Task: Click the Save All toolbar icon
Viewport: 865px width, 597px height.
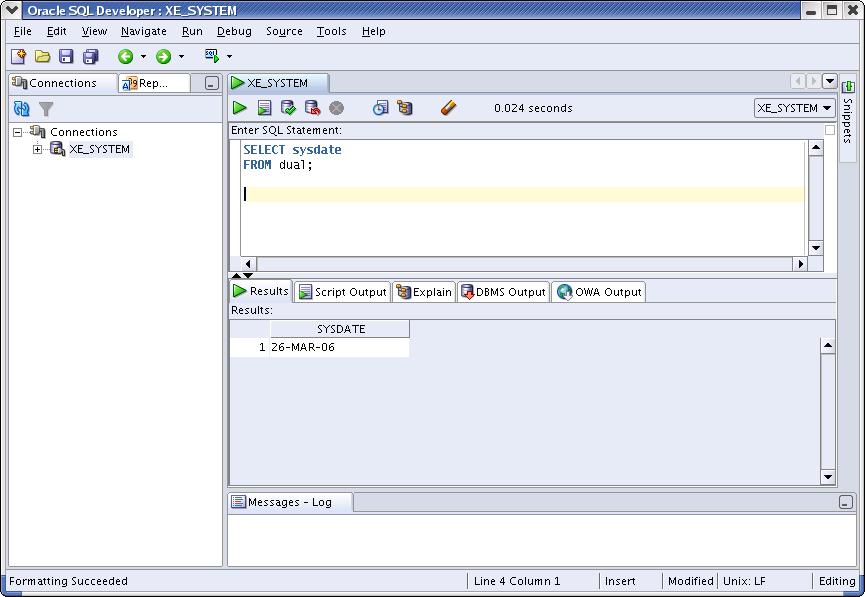Action: tap(90, 56)
